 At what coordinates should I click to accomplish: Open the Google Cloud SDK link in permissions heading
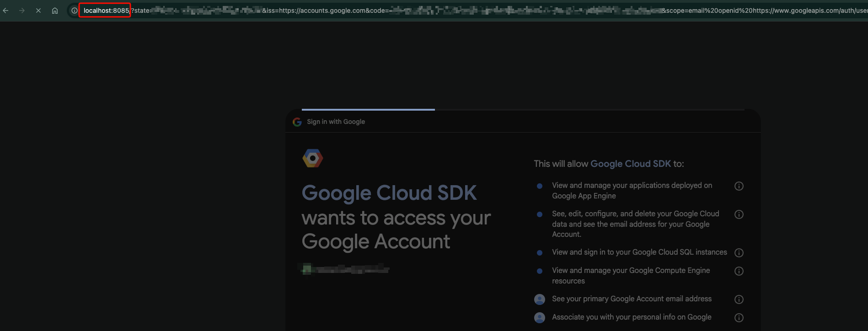(x=631, y=164)
